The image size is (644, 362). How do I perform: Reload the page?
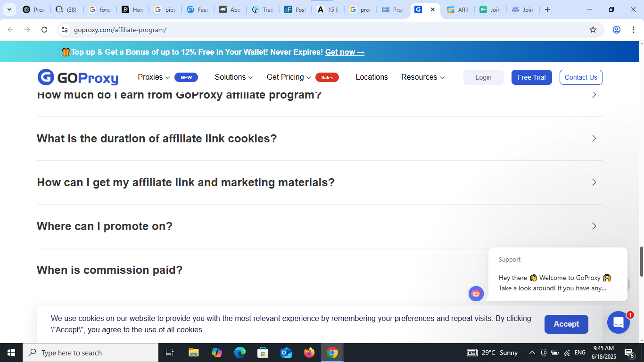44,30
